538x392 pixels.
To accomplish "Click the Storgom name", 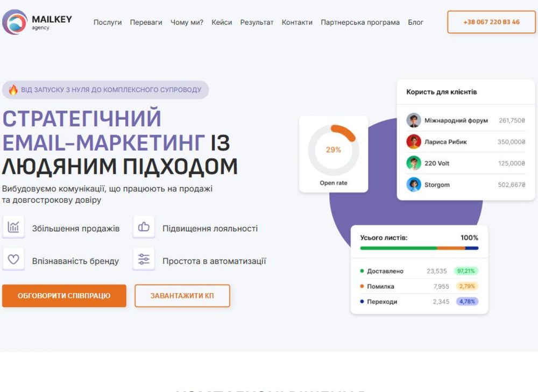I will pos(437,184).
